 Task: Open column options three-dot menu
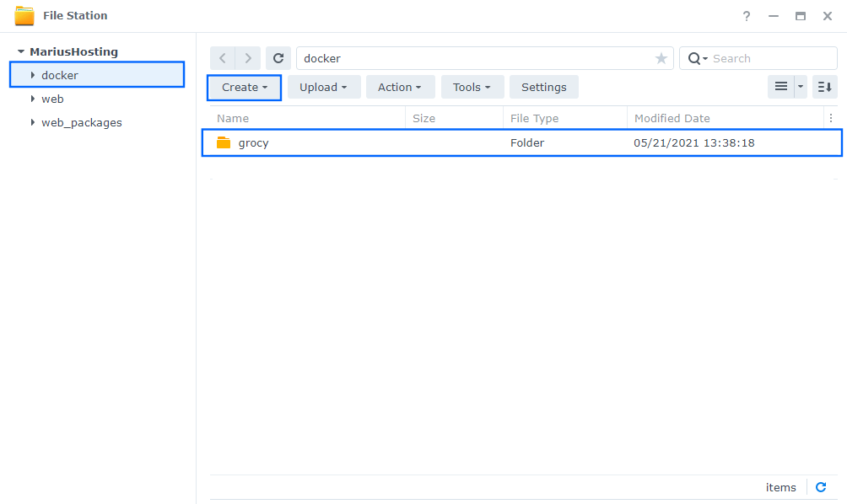(x=831, y=118)
